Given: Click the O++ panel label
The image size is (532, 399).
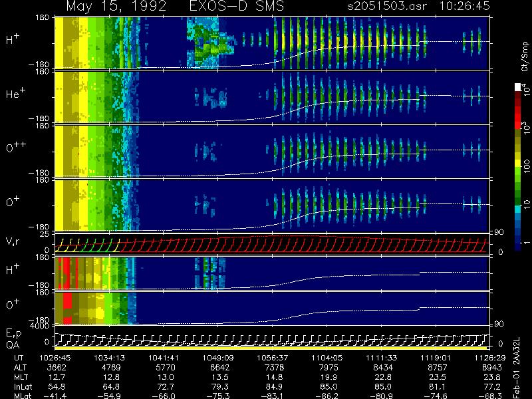Looking at the screenshot, I should click(x=16, y=148).
